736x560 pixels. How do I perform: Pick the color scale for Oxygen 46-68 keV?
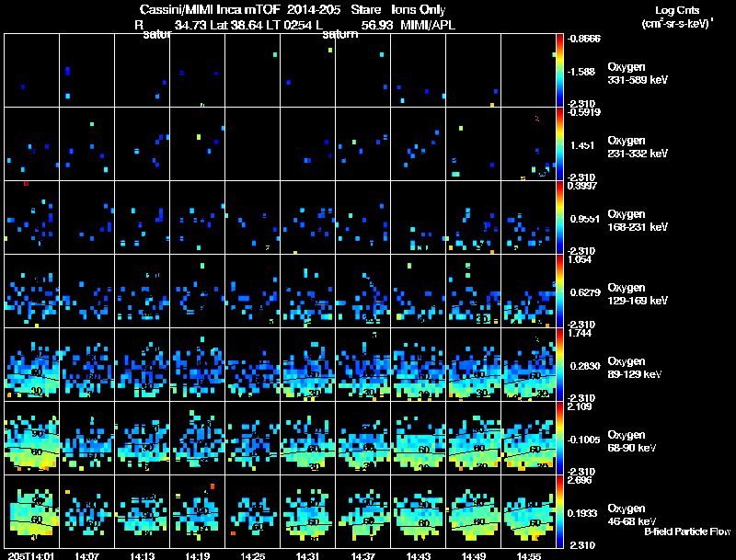pyautogui.click(x=561, y=511)
